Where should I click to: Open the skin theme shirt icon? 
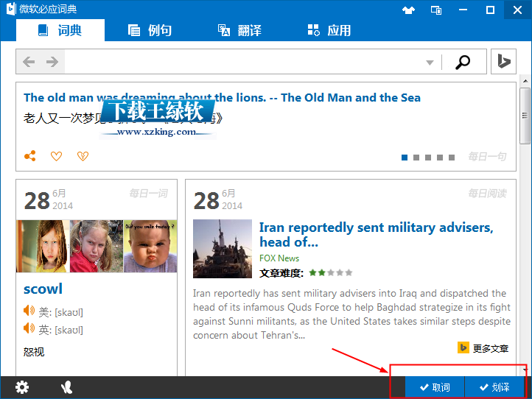[x=408, y=10]
